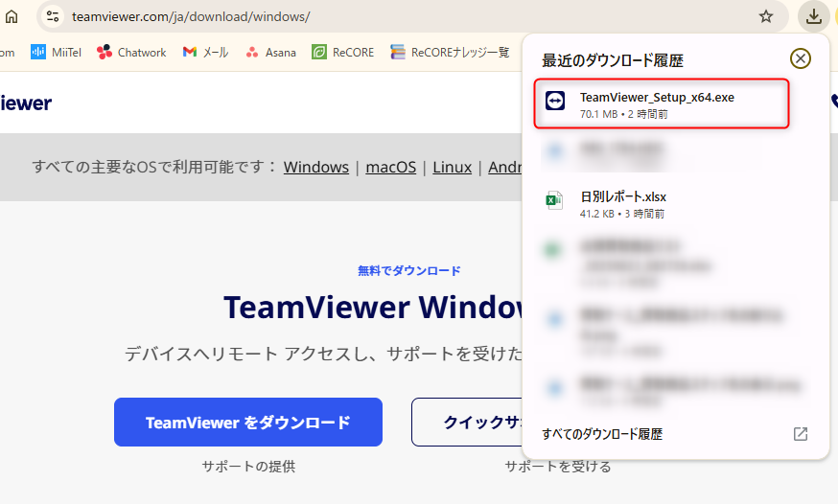Open the Asana bookmark
This screenshot has width=838, height=504.
pyautogui.click(x=270, y=53)
